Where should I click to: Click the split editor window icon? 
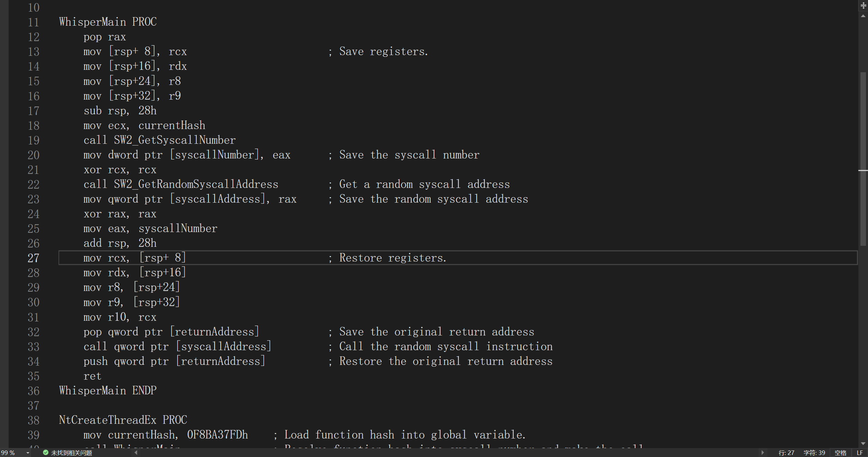pyautogui.click(x=863, y=5)
